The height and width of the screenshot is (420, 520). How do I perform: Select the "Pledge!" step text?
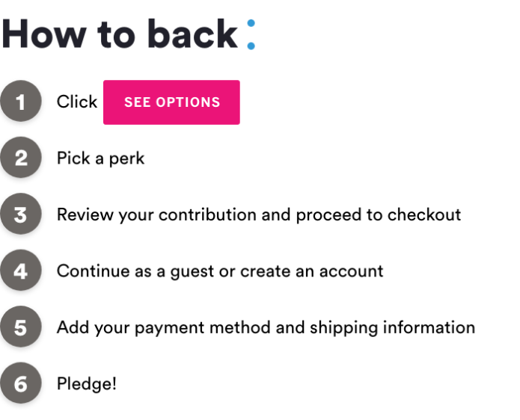coord(87,384)
